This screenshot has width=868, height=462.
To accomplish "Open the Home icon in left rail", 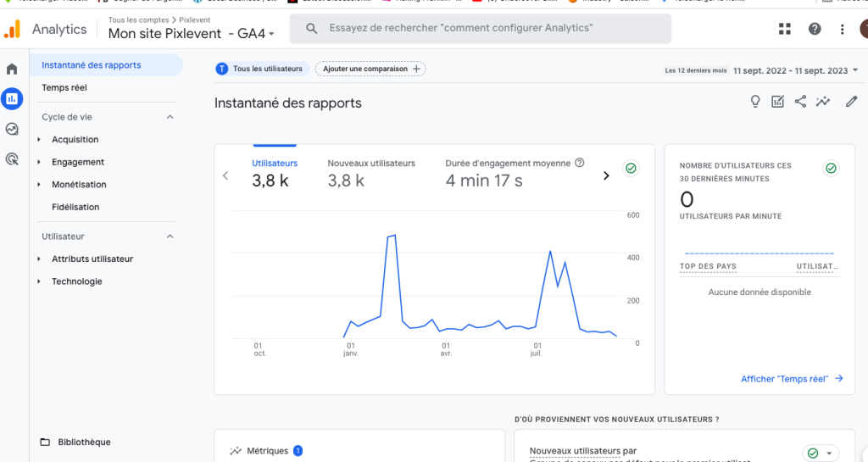I will click(x=12, y=70).
